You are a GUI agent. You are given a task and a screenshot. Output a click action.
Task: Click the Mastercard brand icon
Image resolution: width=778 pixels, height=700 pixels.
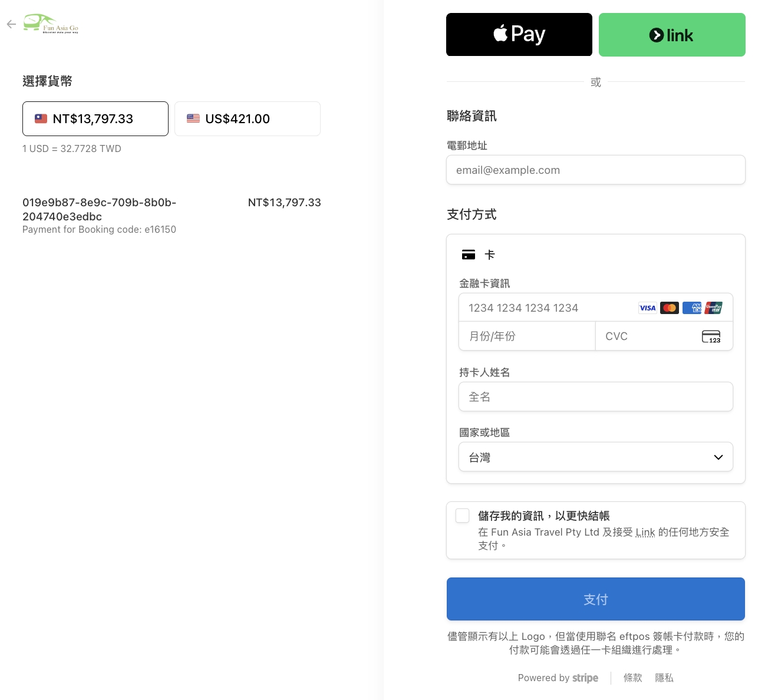(x=670, y=308)
